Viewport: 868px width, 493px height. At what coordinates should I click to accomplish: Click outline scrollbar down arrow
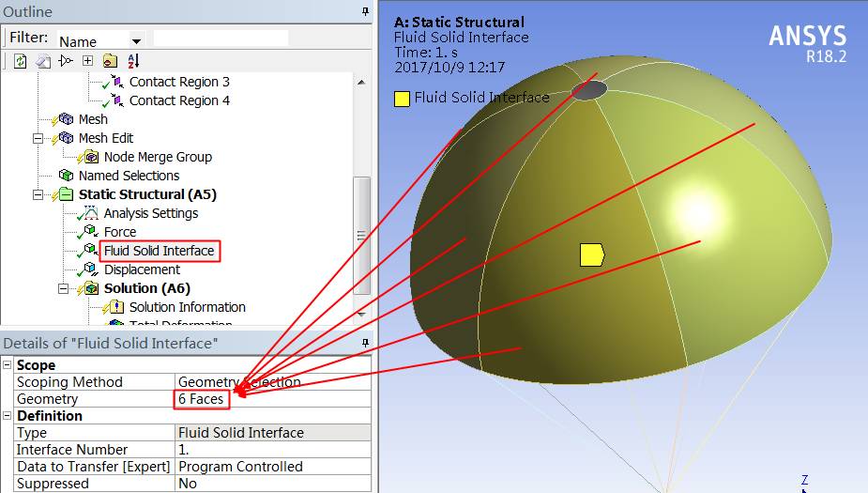(x=361, y=314)
